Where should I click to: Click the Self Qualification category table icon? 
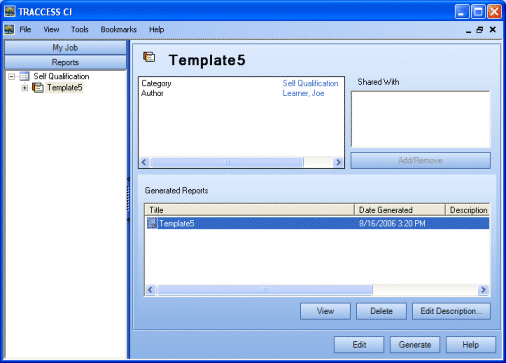coord(24,76)
